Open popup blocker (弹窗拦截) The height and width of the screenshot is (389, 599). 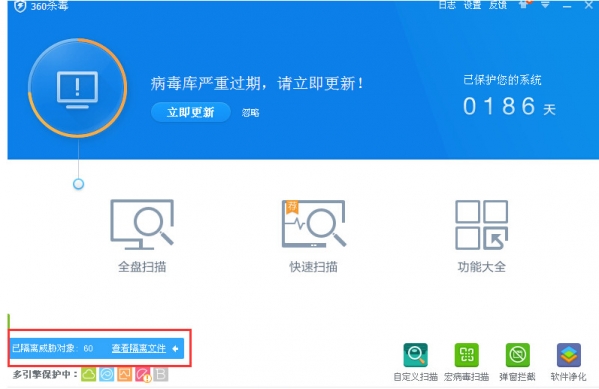pyautogui.click(x=517, y=361)
